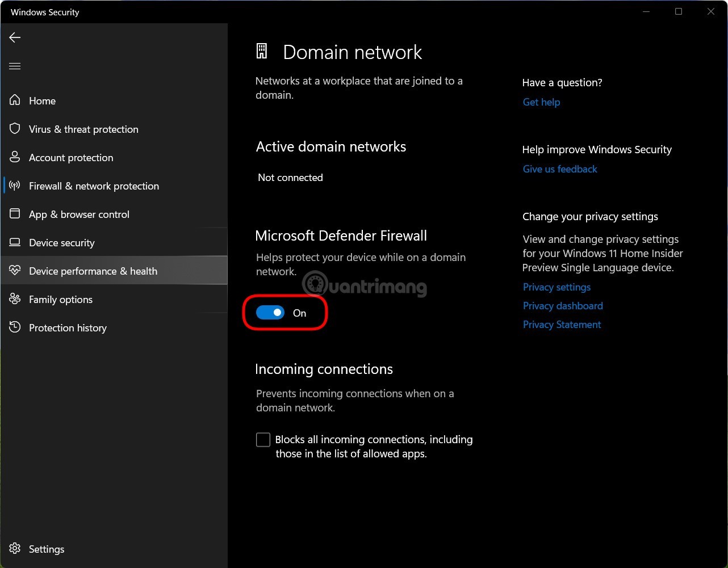Open the hamburger navigation menu

15,66
